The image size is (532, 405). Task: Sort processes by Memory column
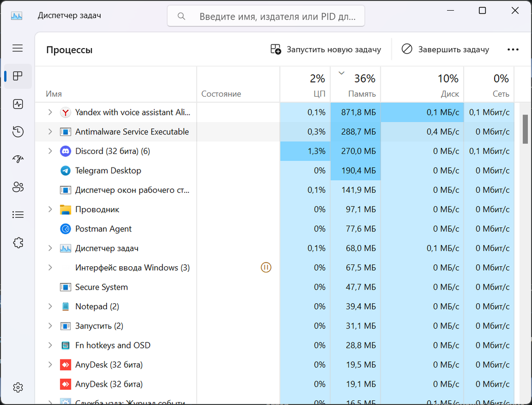[x=356, y=85]
